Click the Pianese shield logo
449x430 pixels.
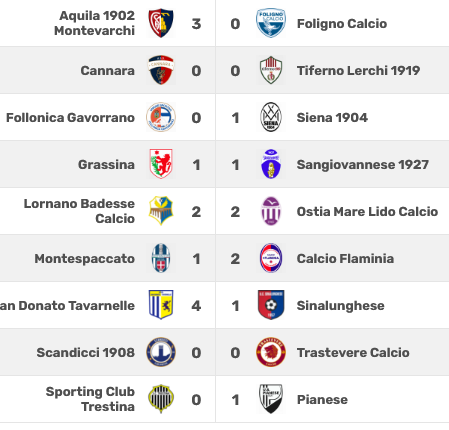click(x=271, y=399)
